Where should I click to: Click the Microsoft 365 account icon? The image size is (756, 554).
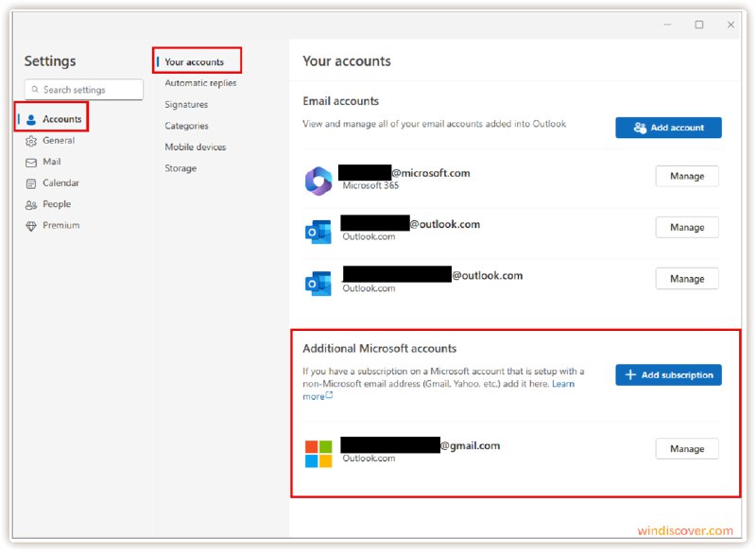point(318,181)
